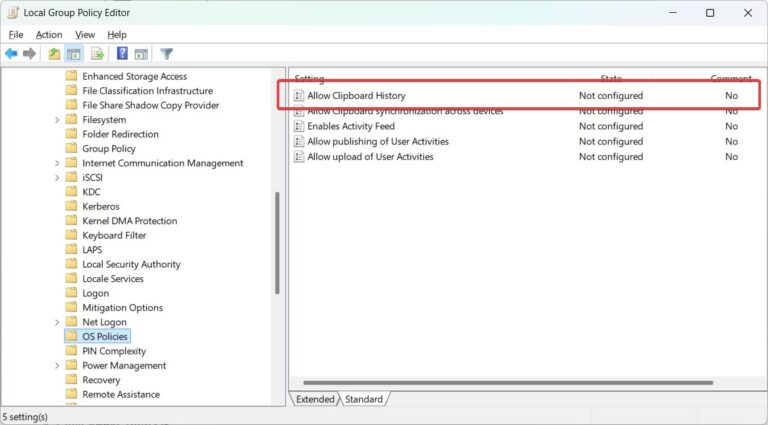Switch to the Standard tab

(364, 399)
